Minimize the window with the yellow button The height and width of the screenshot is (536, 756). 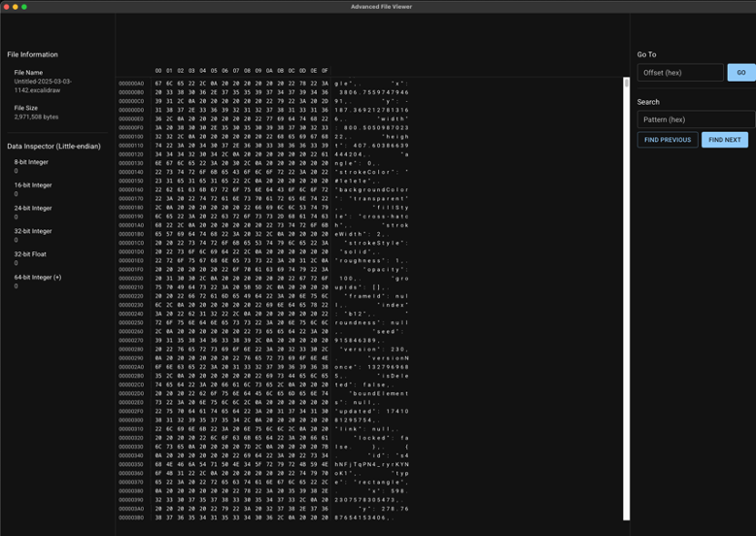(x=16, y=7)
